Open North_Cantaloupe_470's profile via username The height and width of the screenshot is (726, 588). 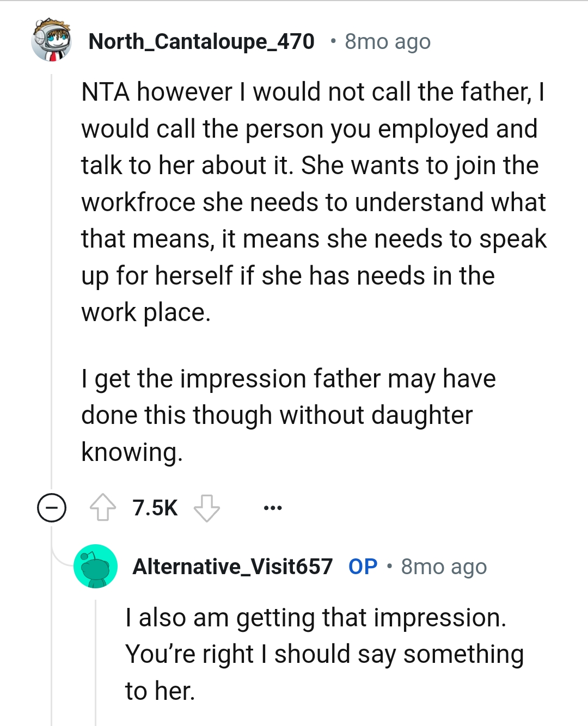(x=202, y=41)
